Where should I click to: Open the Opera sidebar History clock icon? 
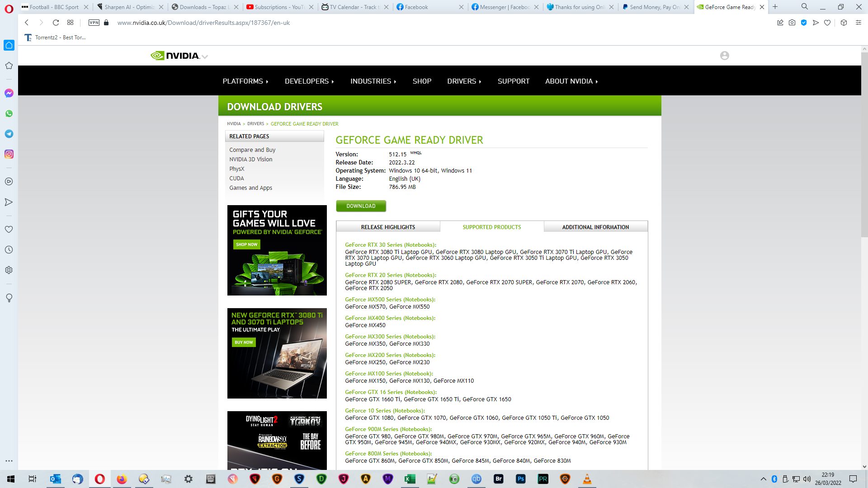[9, 250]
